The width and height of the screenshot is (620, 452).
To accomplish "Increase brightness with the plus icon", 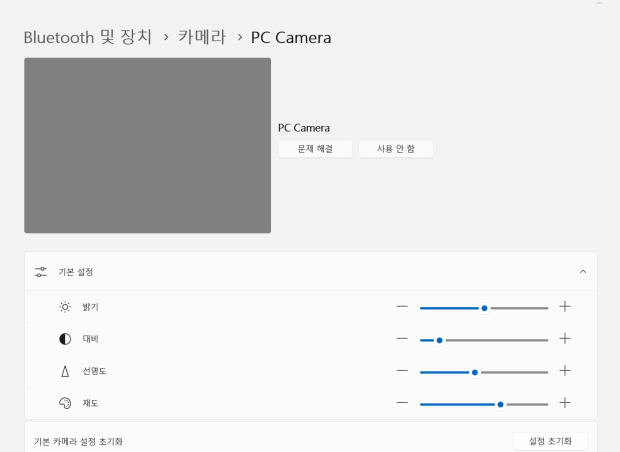I will pyautogui.click(x=565, y=306).
